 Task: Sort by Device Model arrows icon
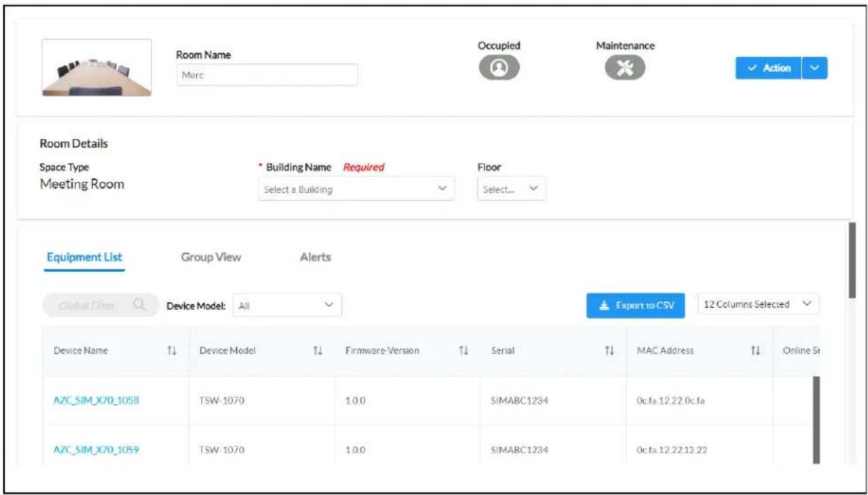pyautogui.click(x=318, y=351)
